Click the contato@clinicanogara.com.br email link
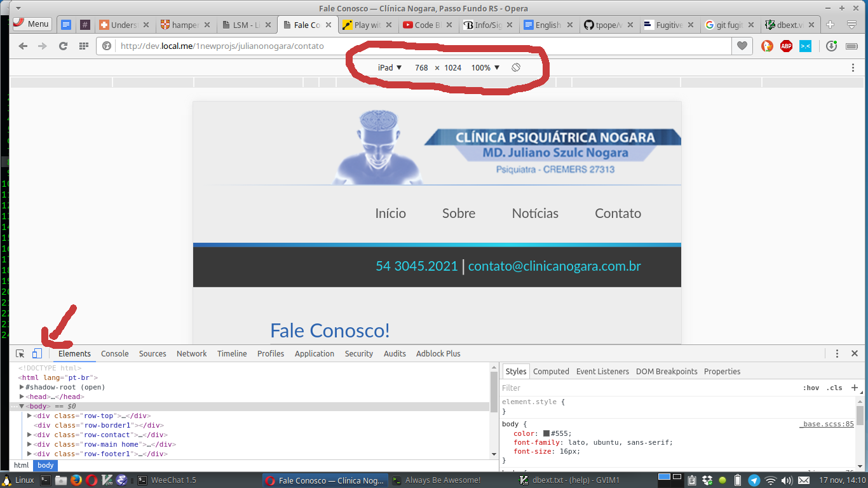 (555, 266)
